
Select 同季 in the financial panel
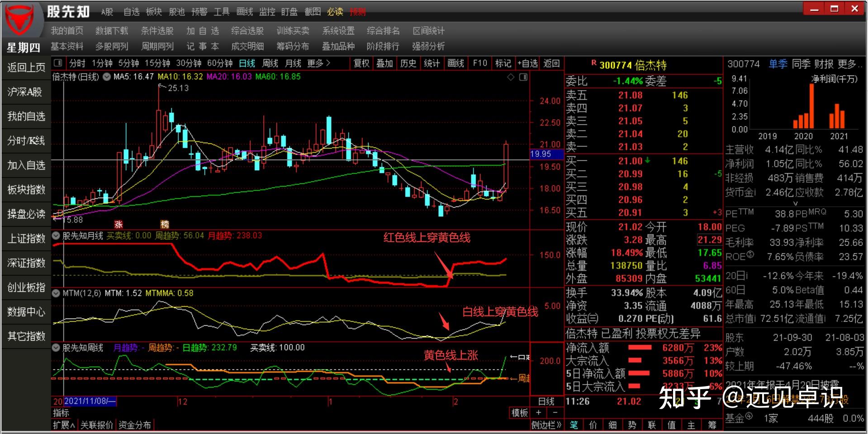(801, 64)
